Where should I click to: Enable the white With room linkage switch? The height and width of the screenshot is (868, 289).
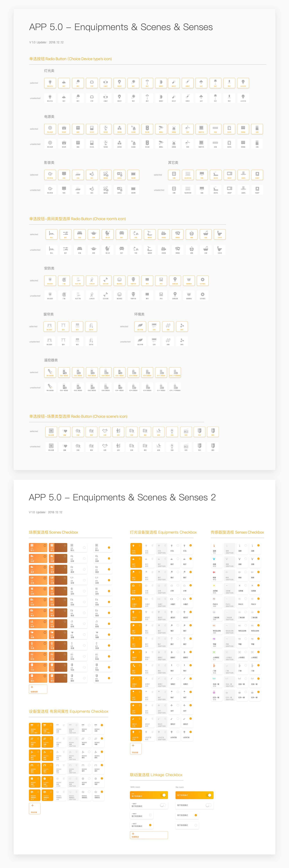(x=163, y=805)
